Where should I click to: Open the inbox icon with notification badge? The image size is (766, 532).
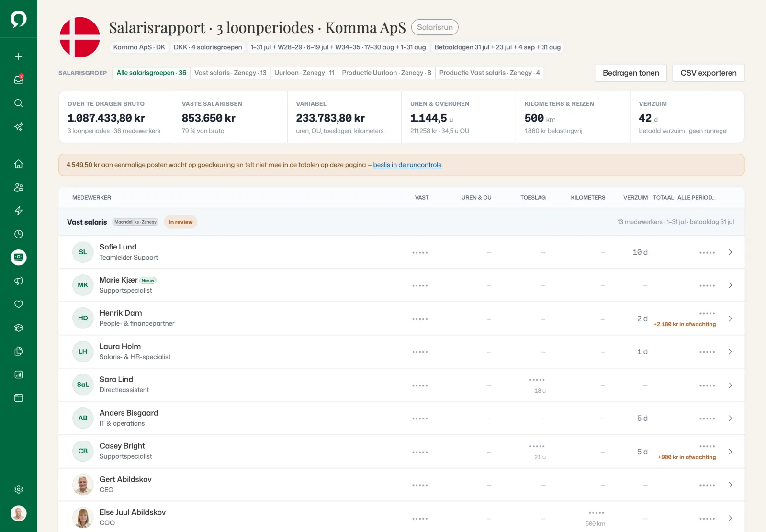pyautogui.click(x=19, y=79)
